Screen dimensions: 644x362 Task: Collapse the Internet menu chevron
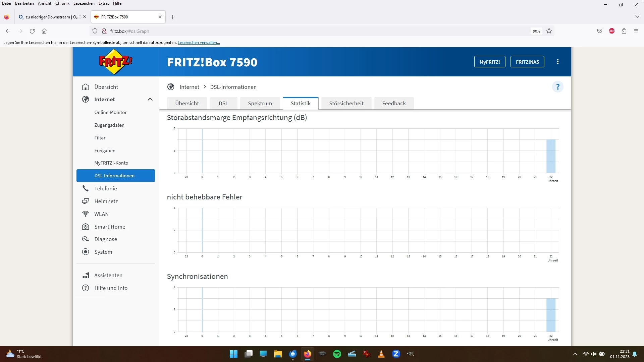click(x=150, y=99)
